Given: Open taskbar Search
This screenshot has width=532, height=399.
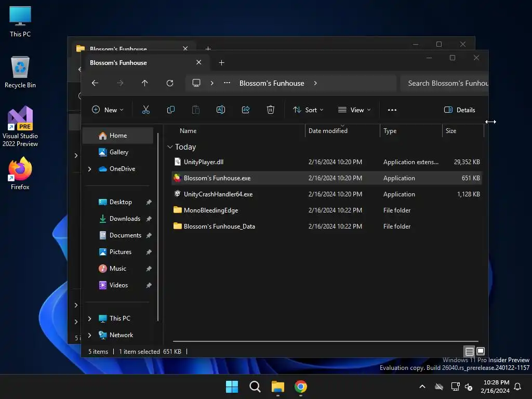Looking at the screenshot, I should pos(255,387).
